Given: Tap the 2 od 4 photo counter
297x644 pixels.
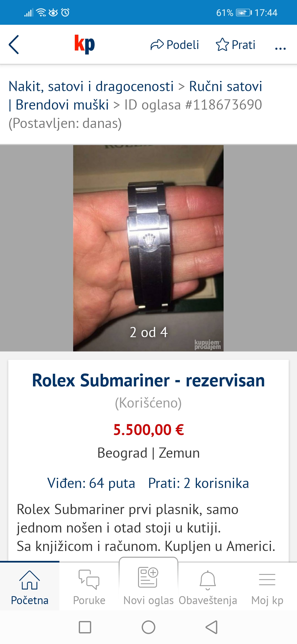Looking at the screenshot, I should tap(148, 332).
